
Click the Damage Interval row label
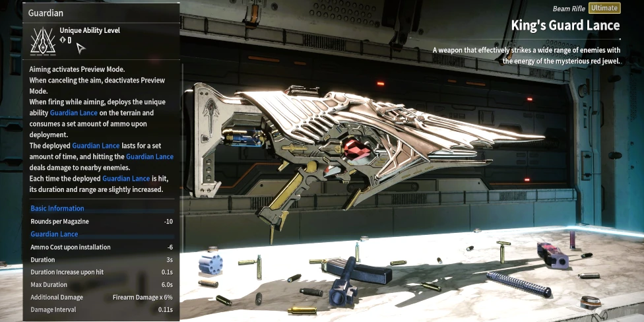coord(53,309)
